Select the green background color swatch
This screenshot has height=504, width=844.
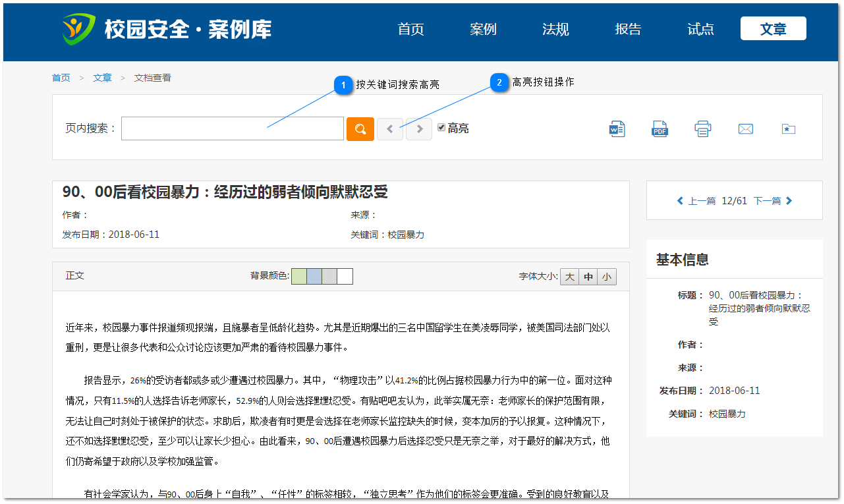click(x=300, y=276)
